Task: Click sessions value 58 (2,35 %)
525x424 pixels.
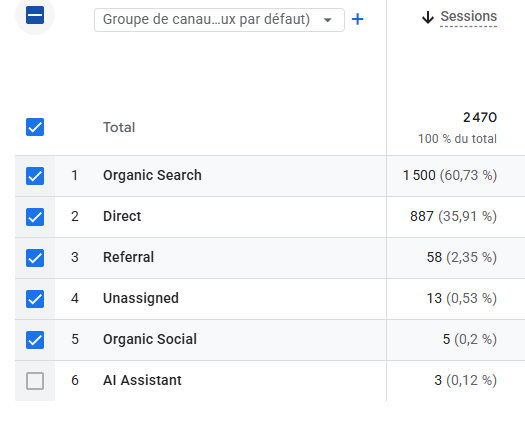Action: coord(462,258)
